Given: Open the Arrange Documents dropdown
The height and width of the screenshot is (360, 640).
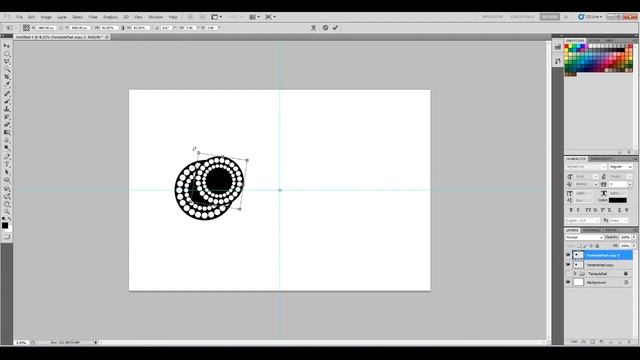Looking at the screenshot, I should tap(253, 17).
